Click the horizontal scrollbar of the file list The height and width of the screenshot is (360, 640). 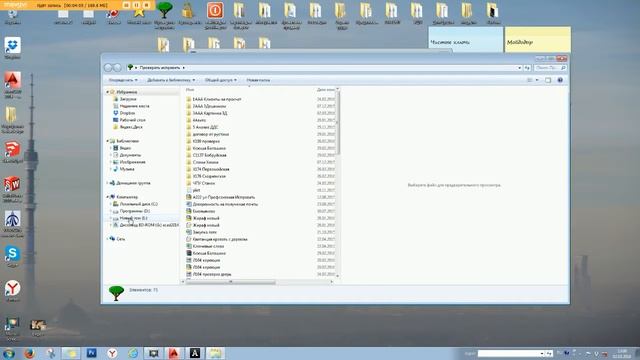(231, 282)
